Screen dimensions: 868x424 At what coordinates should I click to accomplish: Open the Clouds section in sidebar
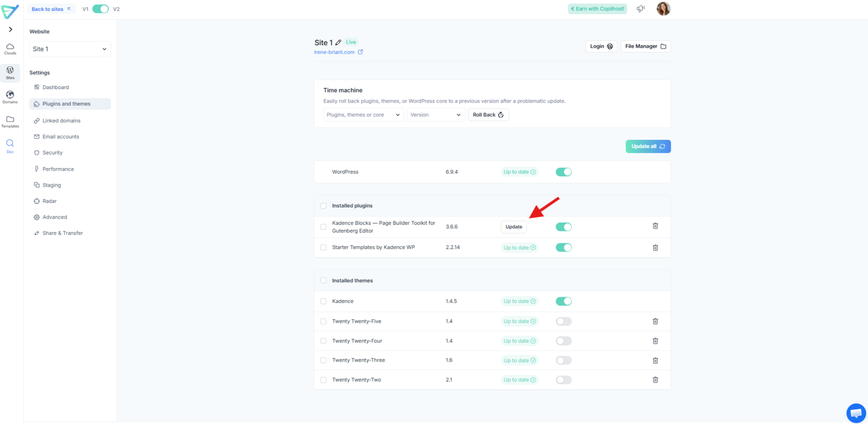(x=10, y=49)
